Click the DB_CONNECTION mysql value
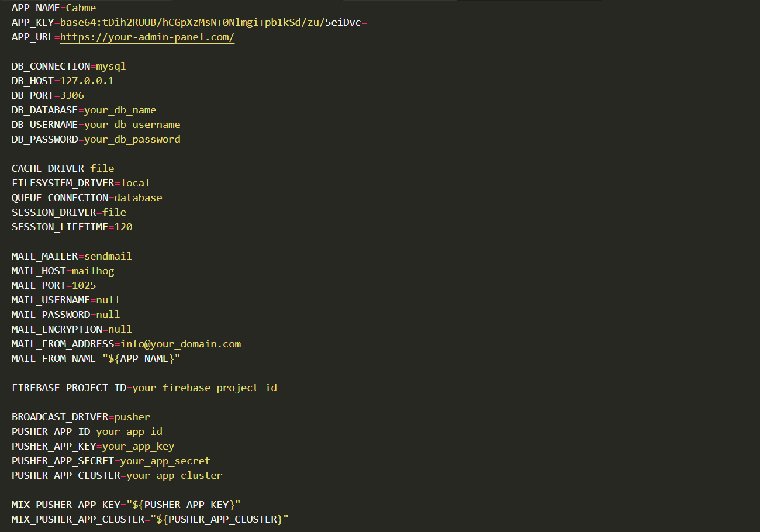 [111, 67]
